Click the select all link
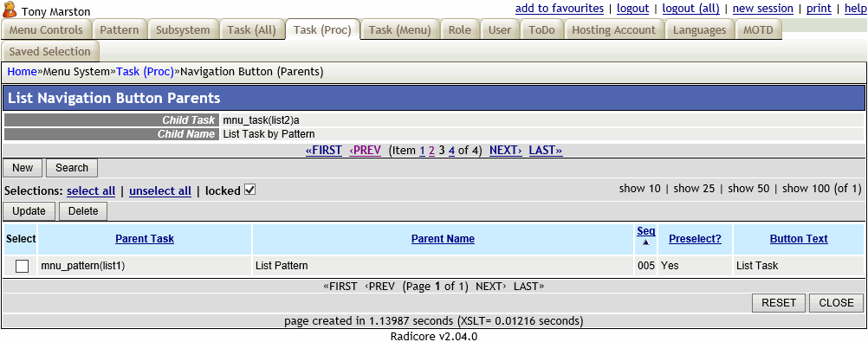 click(91, 191)
